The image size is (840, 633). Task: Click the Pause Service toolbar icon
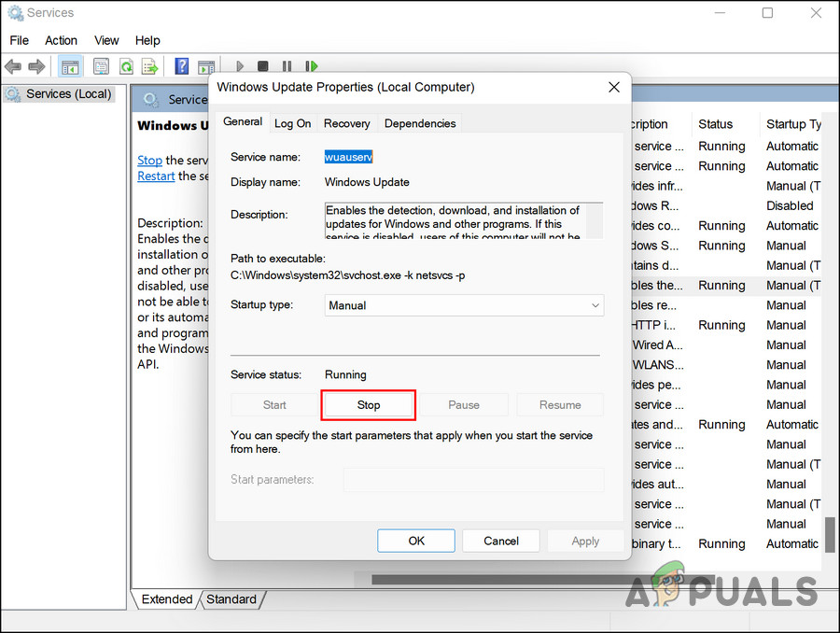click(x=287, y=66)
